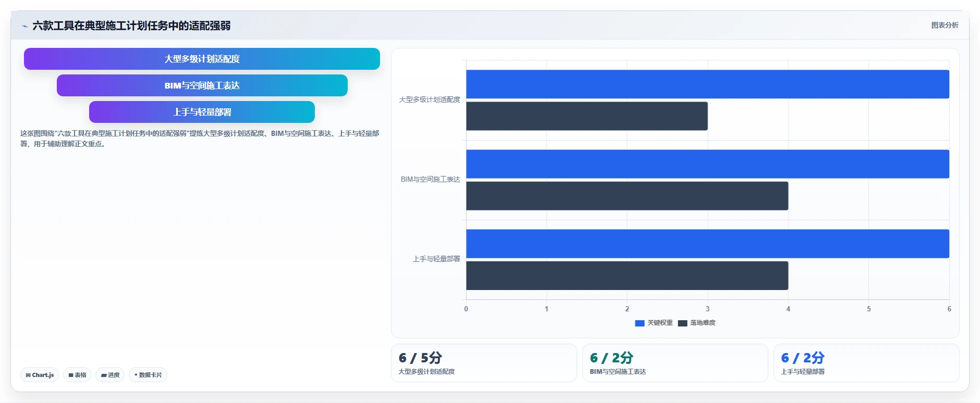The height and width of the screenshot is (403, 980).
Task: Click the chart axis label 大型多级计划适配度
Action: pyautogui.click(x=430, y=99)
